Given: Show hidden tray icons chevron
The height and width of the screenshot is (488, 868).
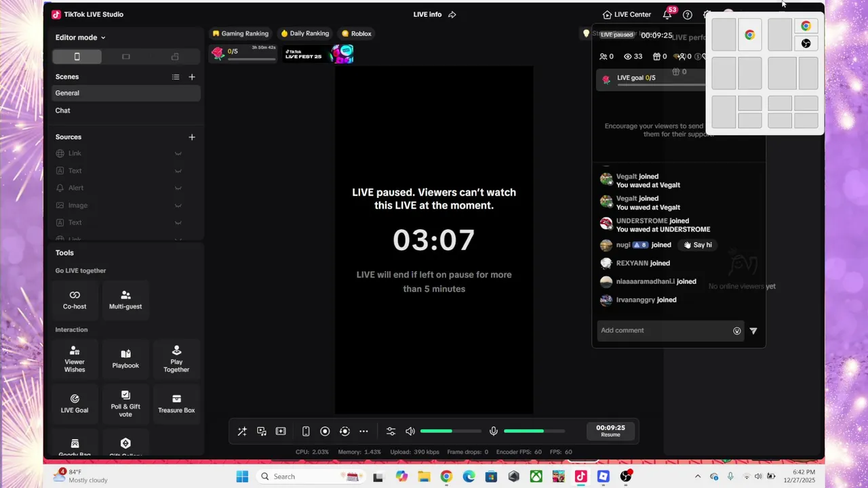Looking at the screenshot, I should pos(698,476).
